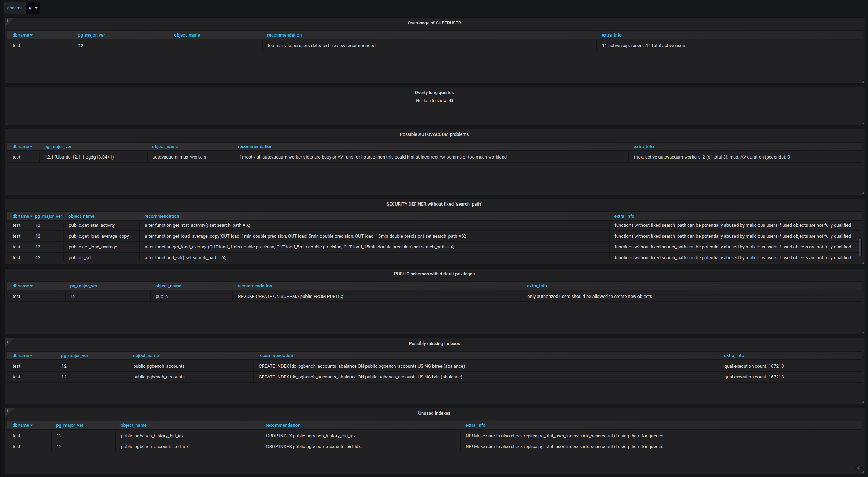Click info corner icon on Unused indexes panel
868x477 pixels.
[x=7, y=411]
